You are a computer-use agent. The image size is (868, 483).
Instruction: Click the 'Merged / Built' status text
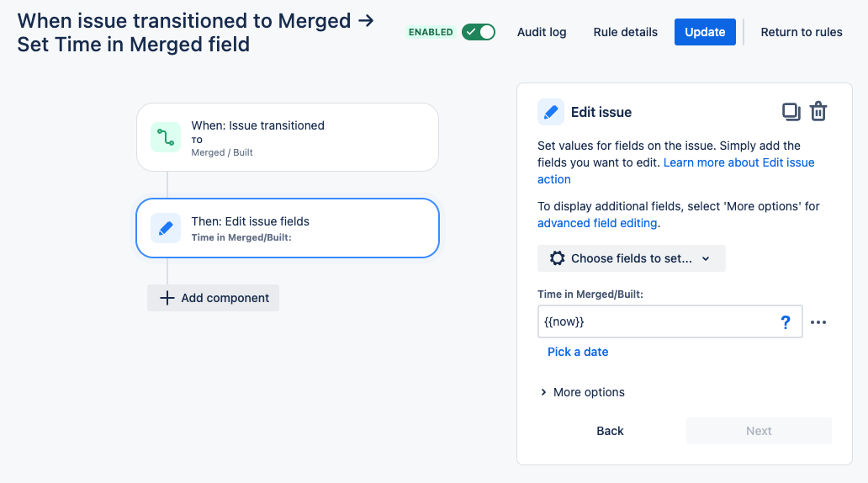point(222,152)
